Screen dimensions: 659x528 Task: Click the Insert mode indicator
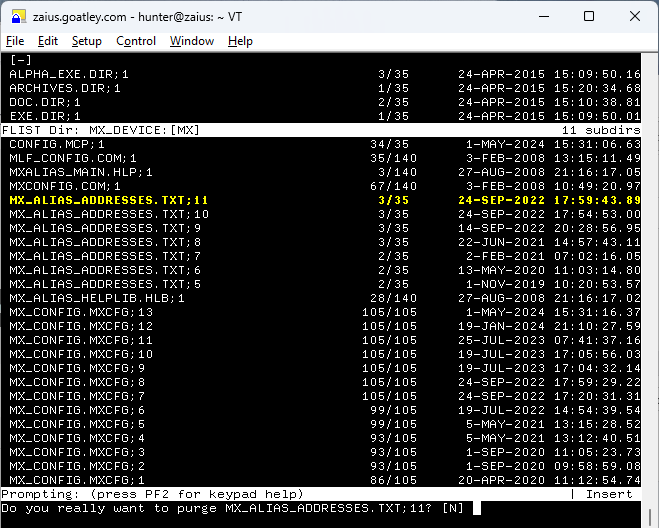point(609,494)
